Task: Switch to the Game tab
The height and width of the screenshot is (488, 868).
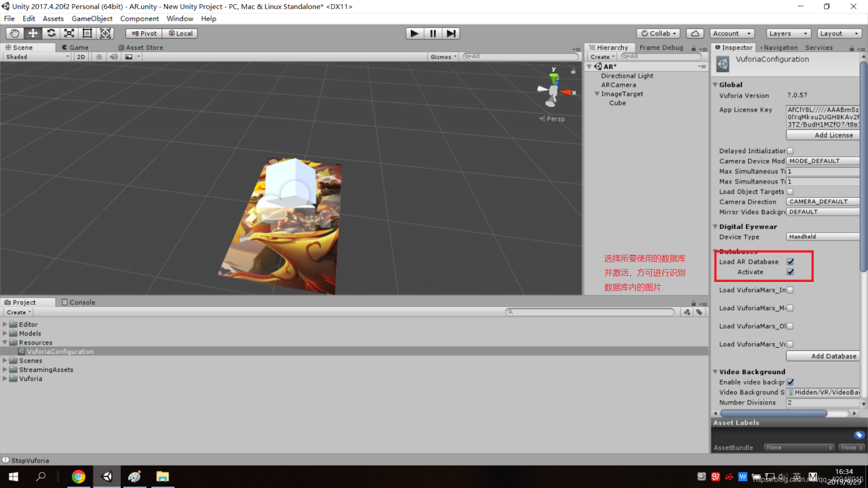Action: click(x=75, y=47)
